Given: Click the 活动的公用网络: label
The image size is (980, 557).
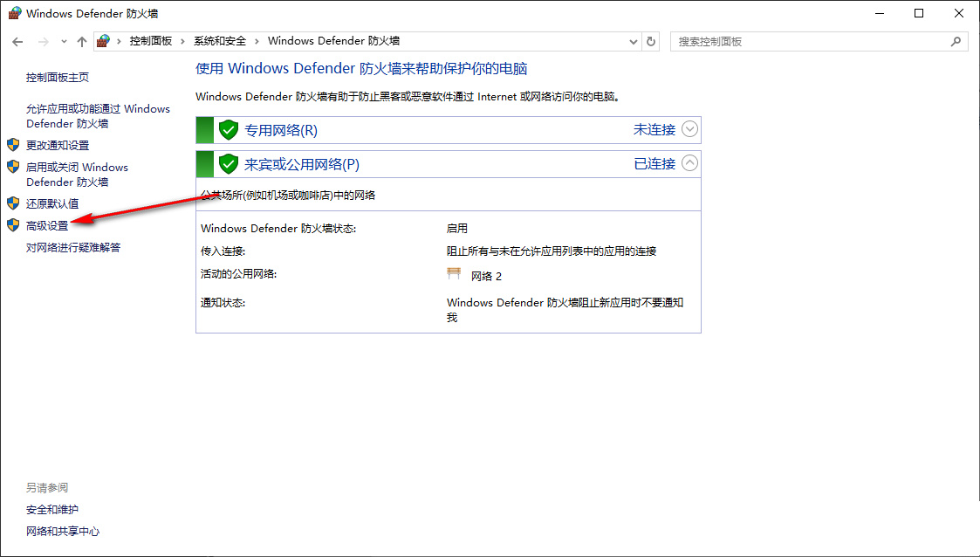Looking at the screenshot, I should 238,274.
